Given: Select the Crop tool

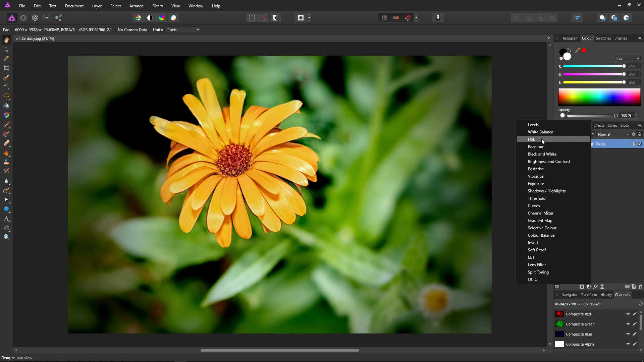Looking at the screenshot, I should pos(6,68).
